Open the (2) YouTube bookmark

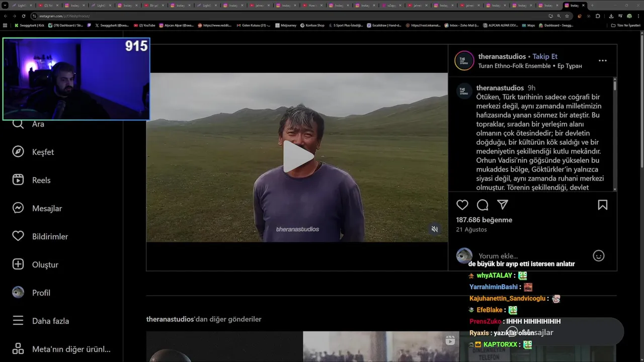[x=144, y=25]
